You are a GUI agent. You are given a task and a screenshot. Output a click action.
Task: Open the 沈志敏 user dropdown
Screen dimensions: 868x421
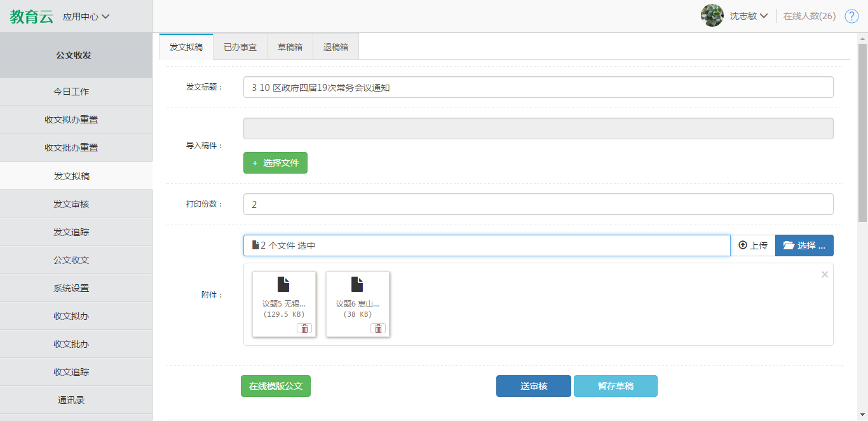click(x=749, y=16)
